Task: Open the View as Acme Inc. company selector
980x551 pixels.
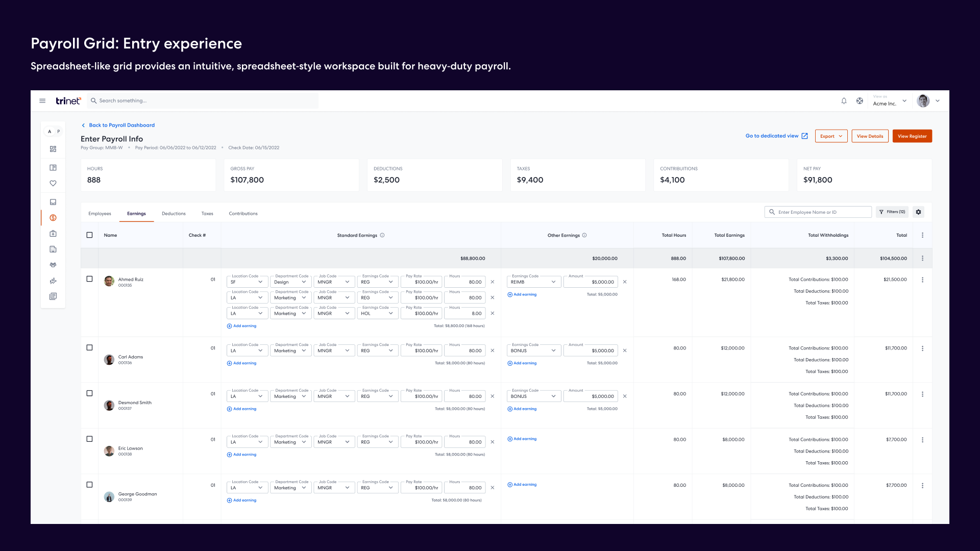Action: point(890,101)
